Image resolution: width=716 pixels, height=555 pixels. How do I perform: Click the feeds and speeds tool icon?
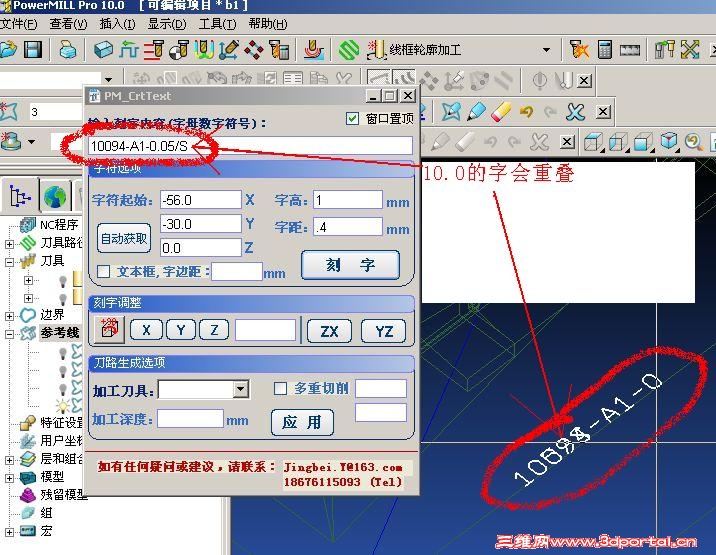154,49
